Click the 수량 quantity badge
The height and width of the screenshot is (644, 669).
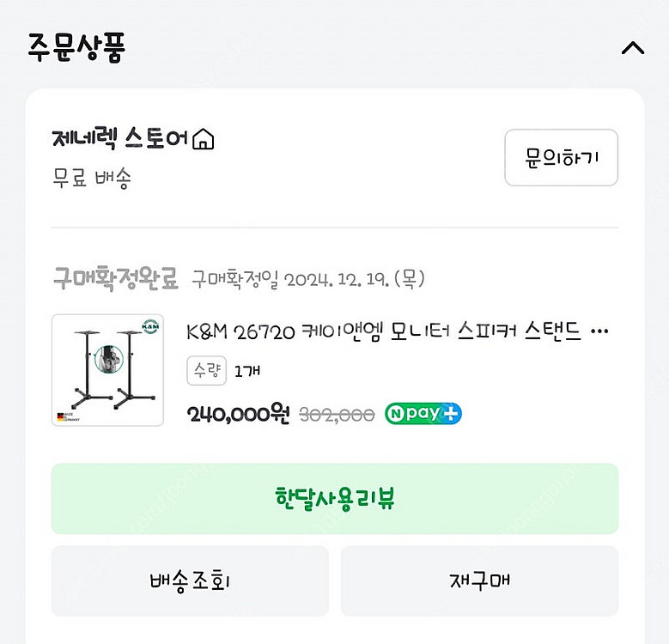point(206,371)
